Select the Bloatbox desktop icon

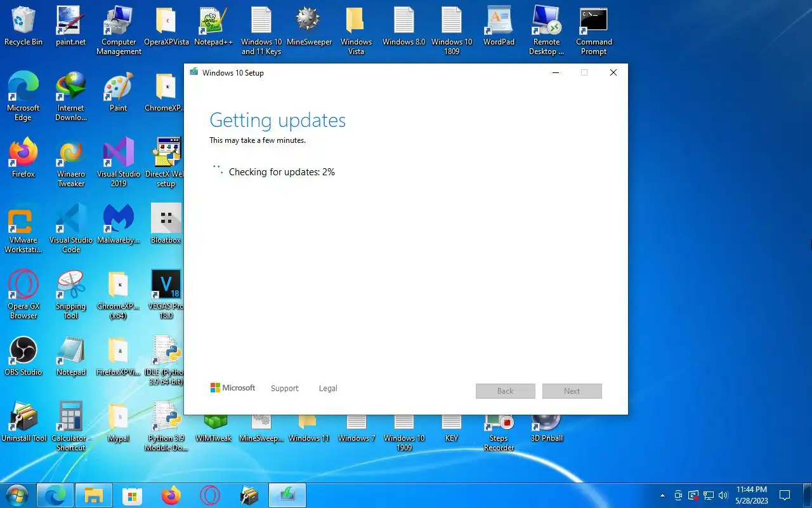point(166,224)
